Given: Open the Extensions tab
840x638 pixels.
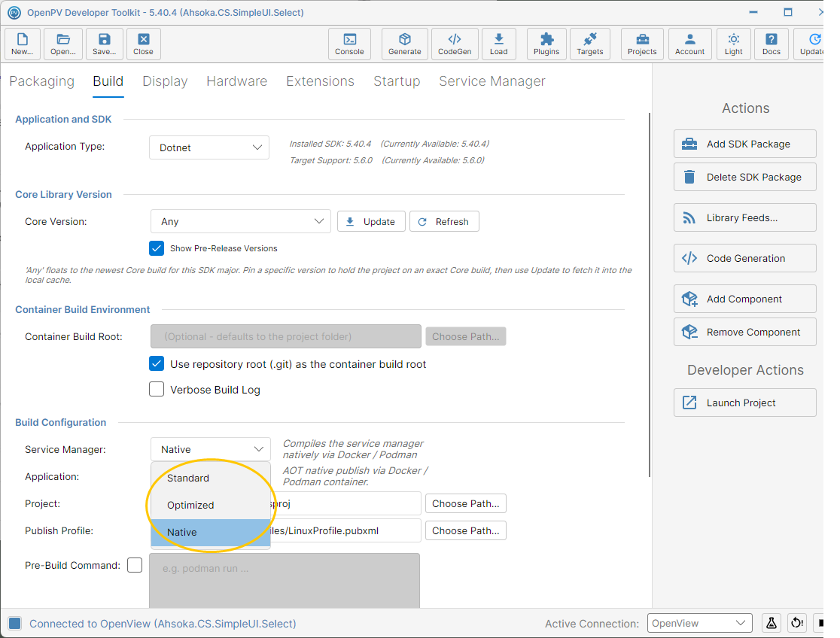Looking at the screenshot, I should pyautogui.click(x=321, y=81).
